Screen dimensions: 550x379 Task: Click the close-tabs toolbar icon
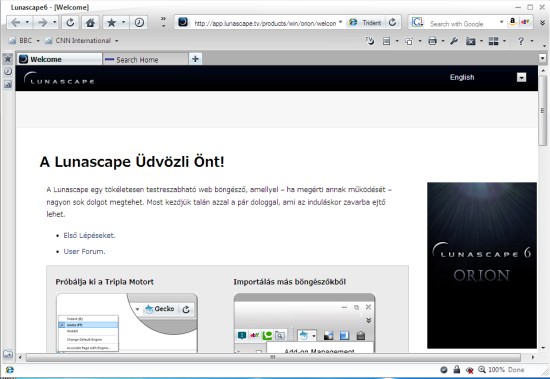470,41
